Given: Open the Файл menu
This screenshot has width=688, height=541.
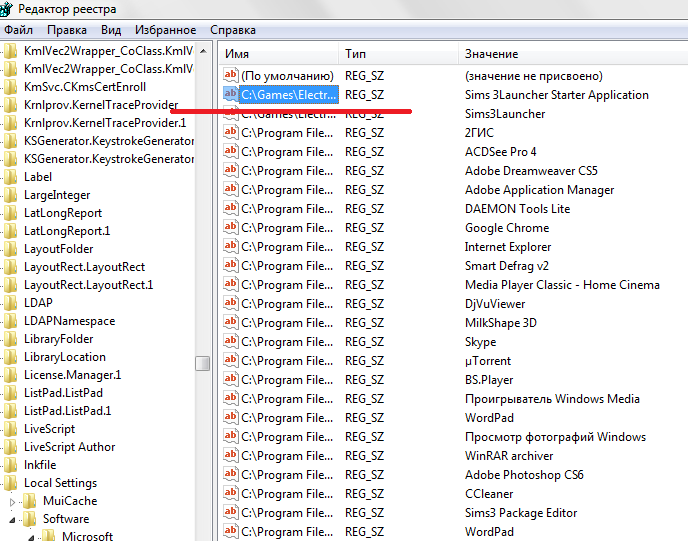Looking at the screenshot, I should [18, 30].
